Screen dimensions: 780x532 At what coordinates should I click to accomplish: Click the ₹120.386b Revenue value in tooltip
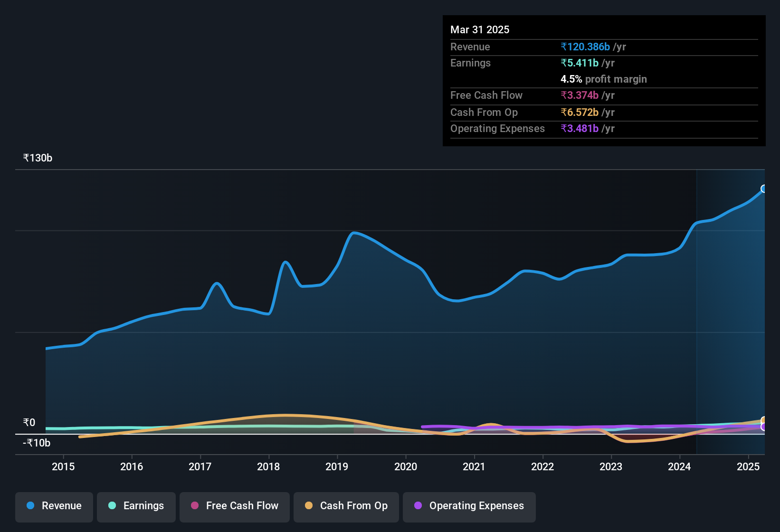pyautogui.click(x=585, y=47)
